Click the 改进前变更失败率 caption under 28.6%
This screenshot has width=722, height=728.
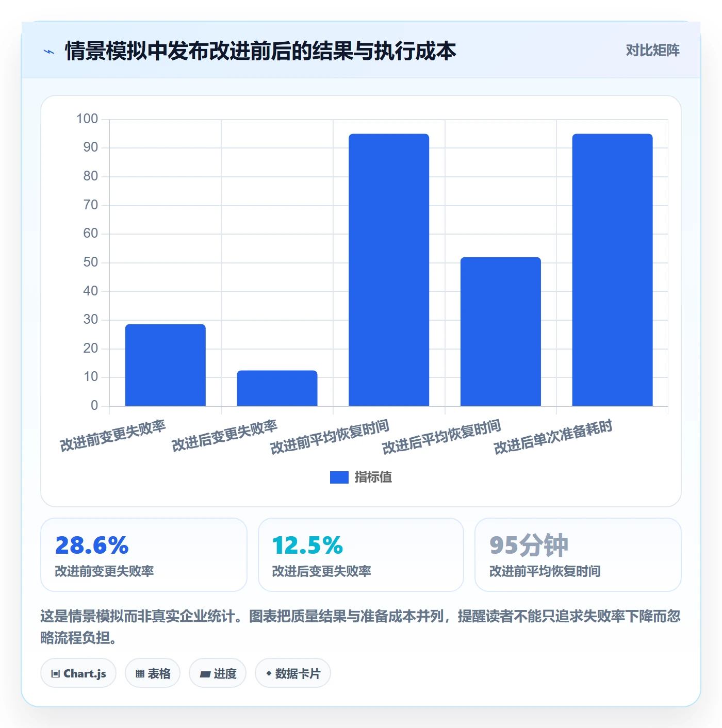point(105,571)
